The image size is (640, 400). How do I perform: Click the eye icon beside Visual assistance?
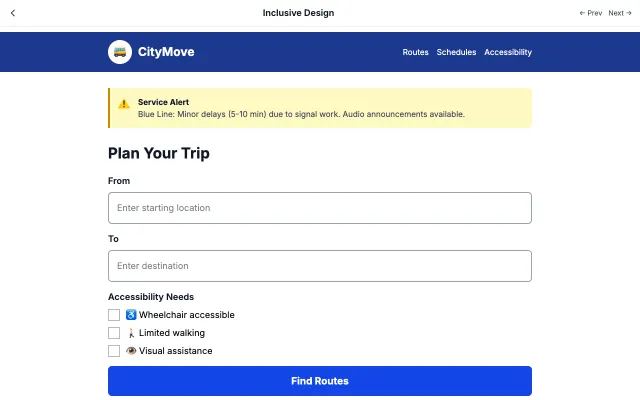(131, 351)
